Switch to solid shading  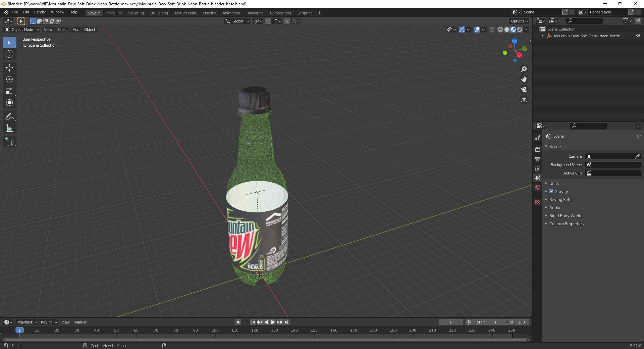pyautogui.click(x=507, y=30)
